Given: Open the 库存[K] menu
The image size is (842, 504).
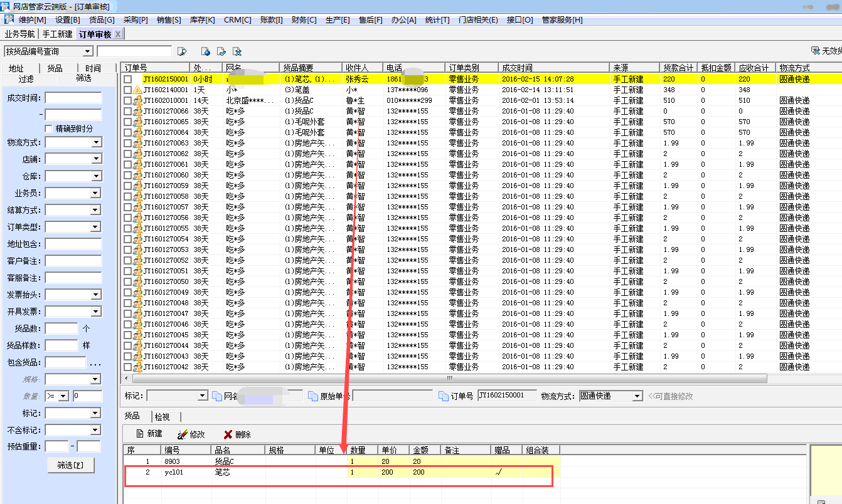Looking at the screenshot, I should [202, 20].
